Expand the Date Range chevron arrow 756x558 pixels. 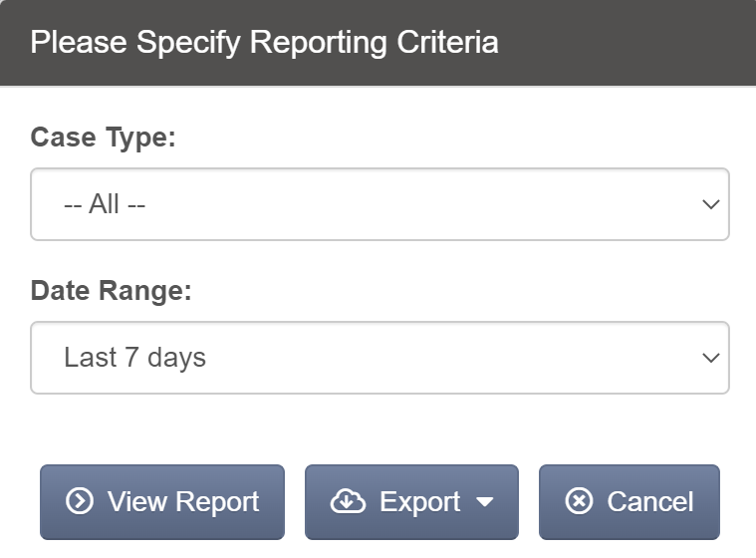click(x=710, y=358)
